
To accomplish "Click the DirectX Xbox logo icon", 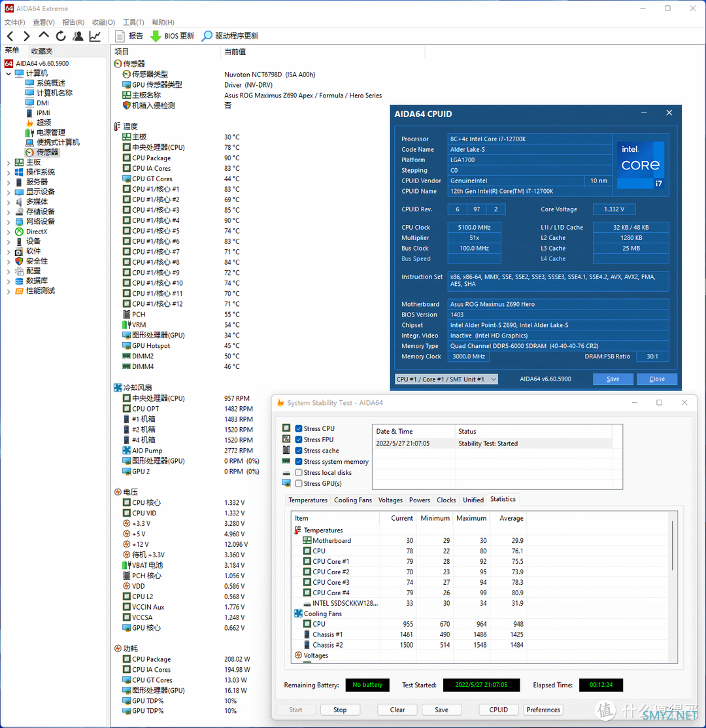I will tap(19, 231).
